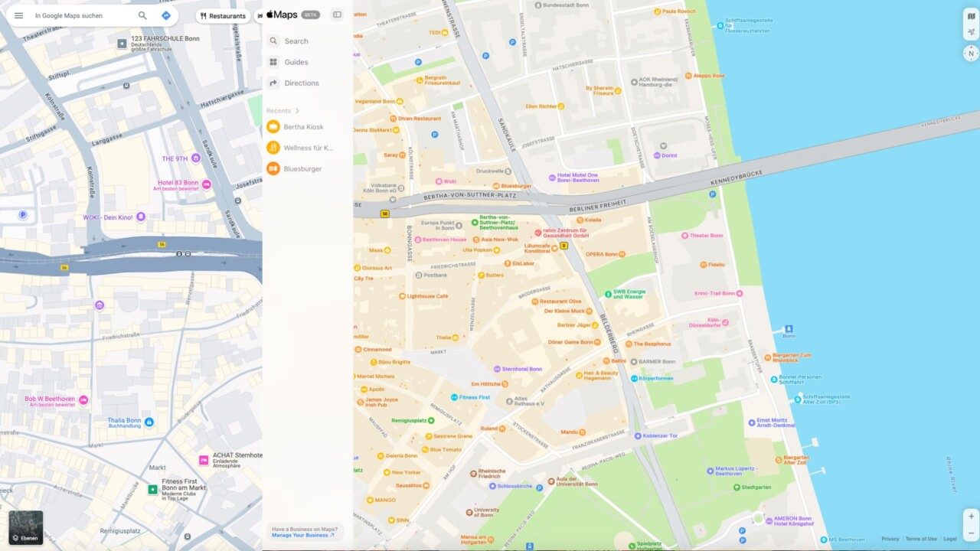Click the 123 FAHRSCHULE Bonn marker in Google Maps
Screen dimensions: 980x551
pos(122,44)
